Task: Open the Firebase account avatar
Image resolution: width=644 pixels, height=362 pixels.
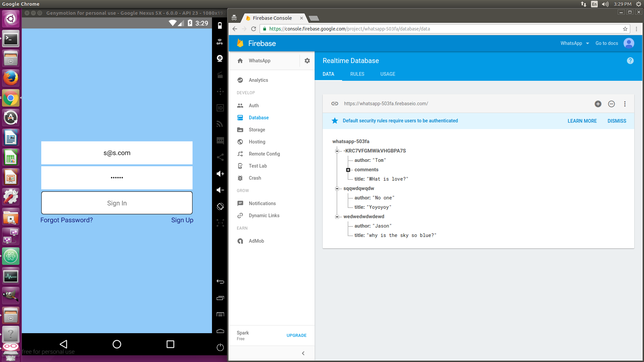Action: coord(629,43)
